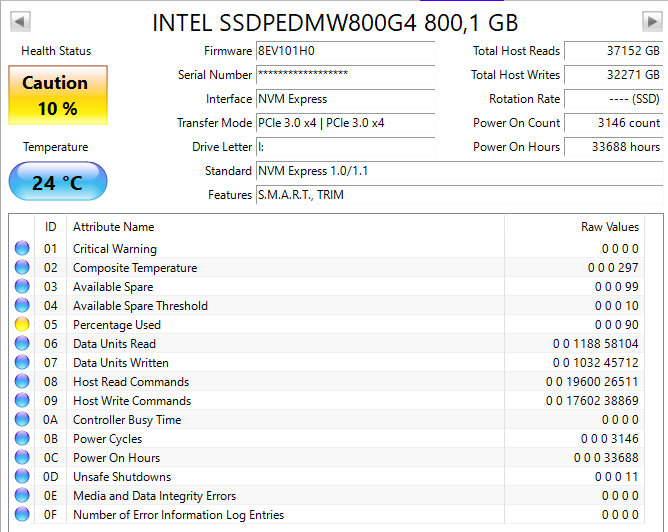The height and width of the screenshot is (532, 668).
Task: Click raw value 0 0 17602 38869
Action: coord(592,401)
